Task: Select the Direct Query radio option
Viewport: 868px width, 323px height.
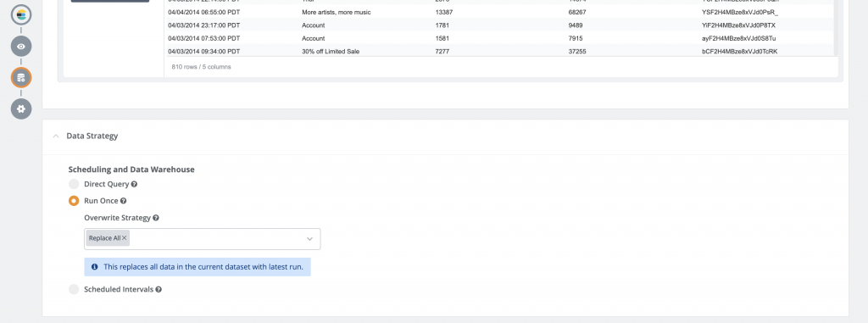Action: click(x=74, y=185)
